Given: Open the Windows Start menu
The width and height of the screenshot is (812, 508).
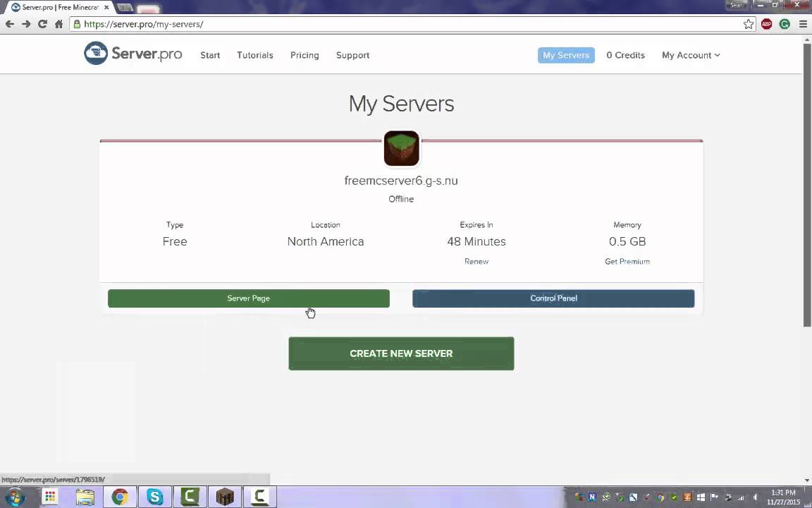Looking at the screenshot, I should pos(15,497).
